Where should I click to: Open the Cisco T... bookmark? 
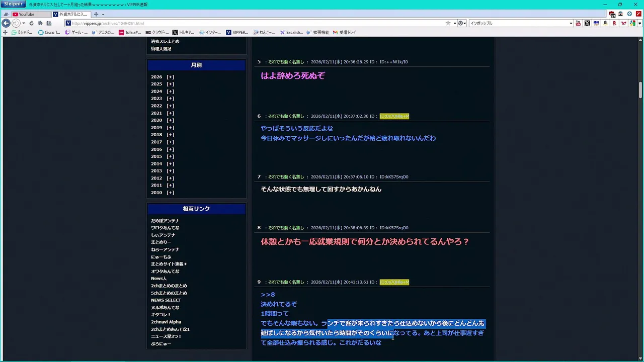coord(49,32)
